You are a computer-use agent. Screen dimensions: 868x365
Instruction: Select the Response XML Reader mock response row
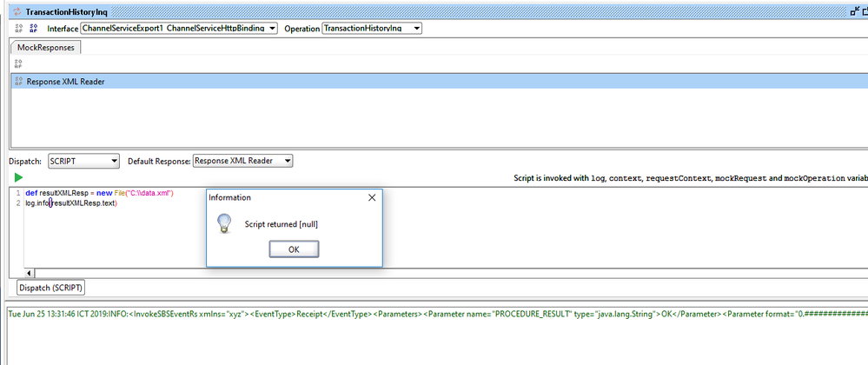(439, 82)
